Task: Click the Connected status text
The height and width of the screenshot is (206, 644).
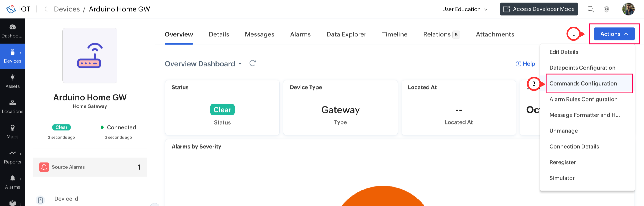Action: [x=121, y=127]
